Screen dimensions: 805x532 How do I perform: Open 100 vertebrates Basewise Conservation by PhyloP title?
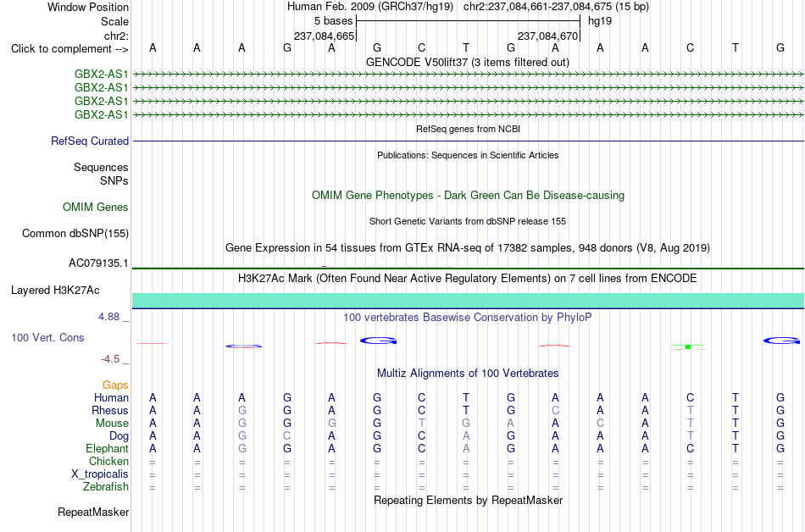[x=468, y=318]
